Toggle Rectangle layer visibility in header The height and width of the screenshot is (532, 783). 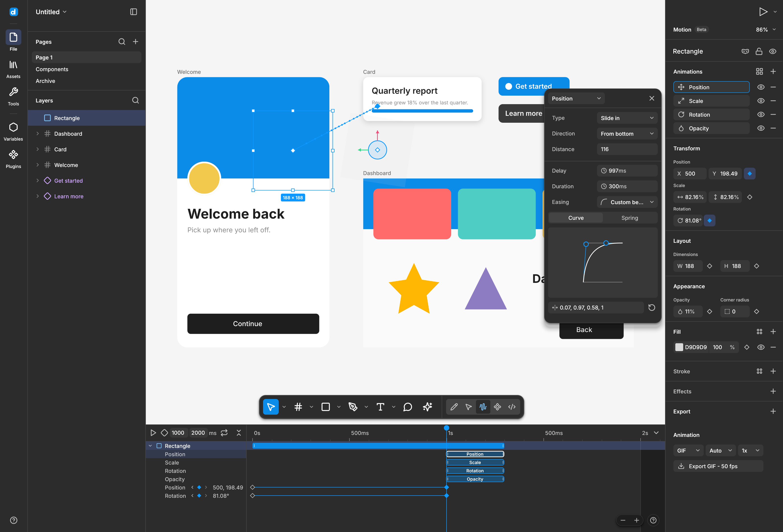click(772, 51)
